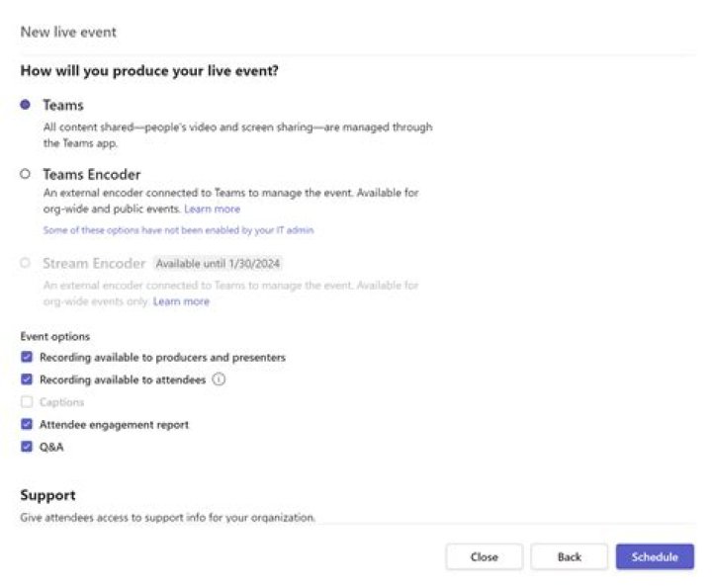Screen dimensions: 712x588
Task: Uncheck the Q&A checkbox
Action: 27,447
